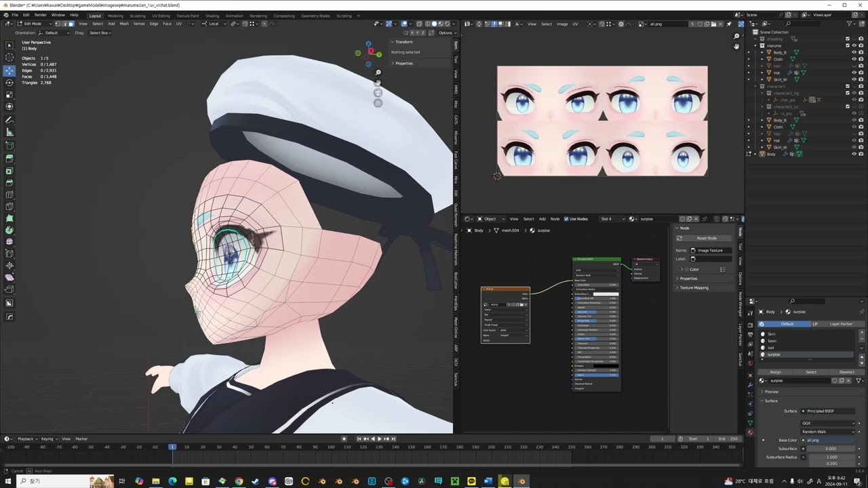Click the viewport zoom magnifier gizmo

click(378, 73)
